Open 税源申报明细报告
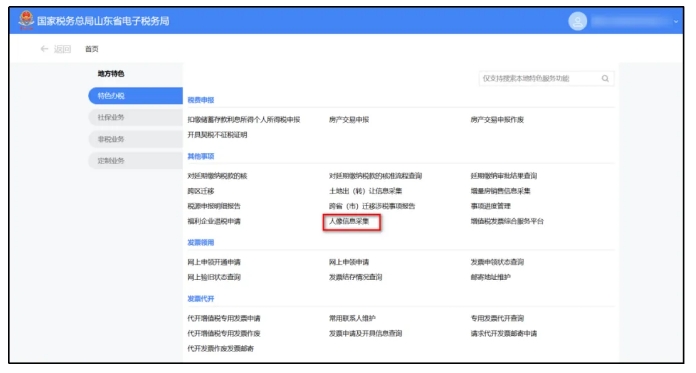Viewport: 696px width, 373px height. point(214,206)
